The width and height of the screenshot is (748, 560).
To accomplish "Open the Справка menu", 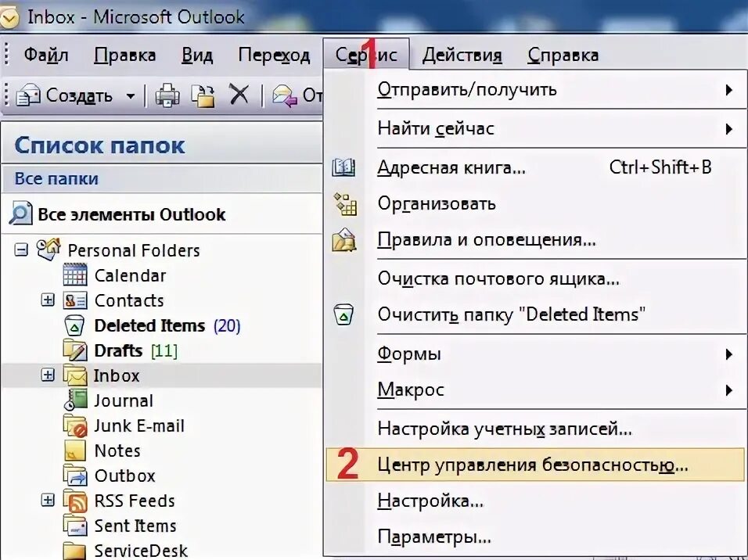I will tap(563, 55).
